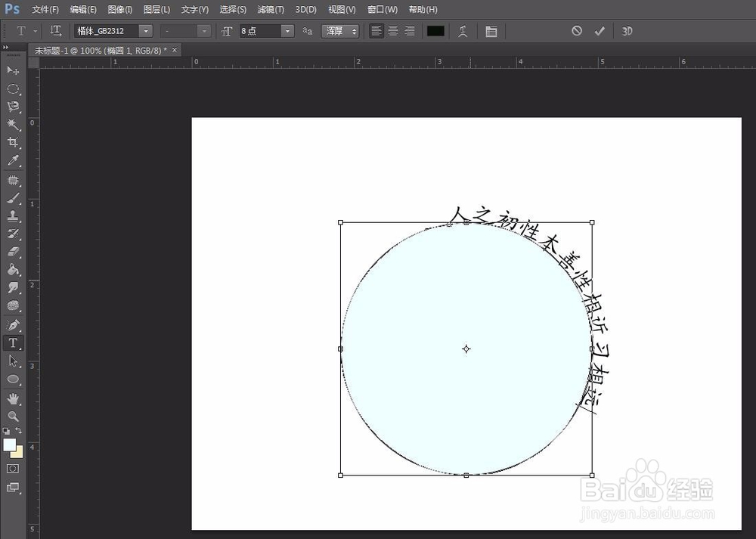Viewport: 756px width, 539px height.
Task: Select the Move tool
Action: coord(13,71)
